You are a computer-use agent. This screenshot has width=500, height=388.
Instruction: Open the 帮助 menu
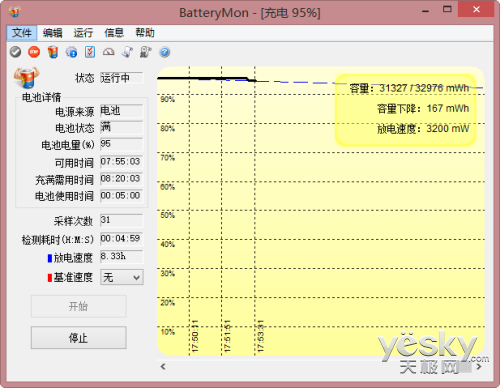click(x=145, y=33)
